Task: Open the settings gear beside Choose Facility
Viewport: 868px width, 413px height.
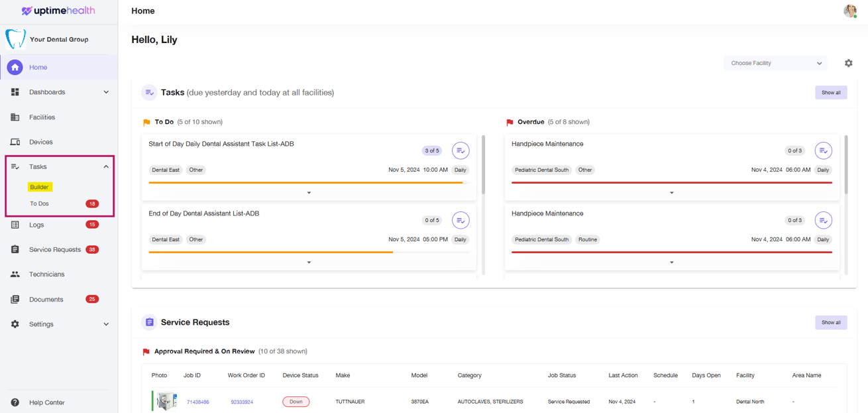Action: click(849, 63)
